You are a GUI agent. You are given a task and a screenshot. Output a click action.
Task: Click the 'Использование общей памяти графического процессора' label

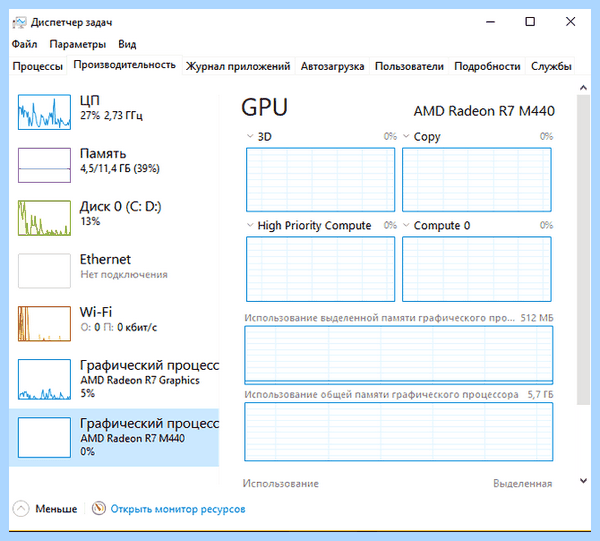tap(382, 394)
